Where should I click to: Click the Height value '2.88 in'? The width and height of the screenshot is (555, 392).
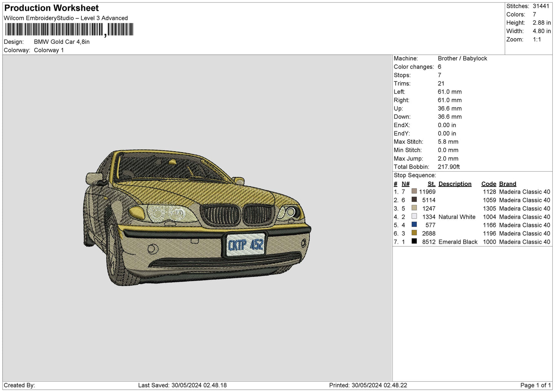(542, 23)
